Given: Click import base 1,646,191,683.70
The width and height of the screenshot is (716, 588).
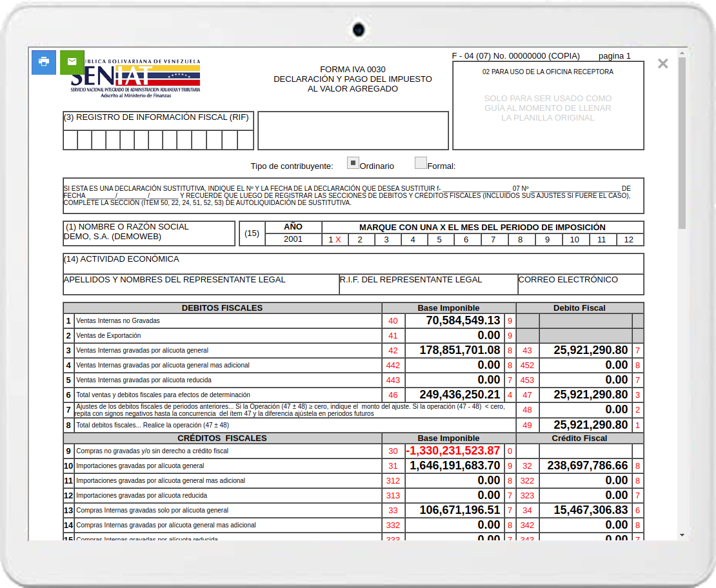Looking at the screenshot, I should [455, 465].
